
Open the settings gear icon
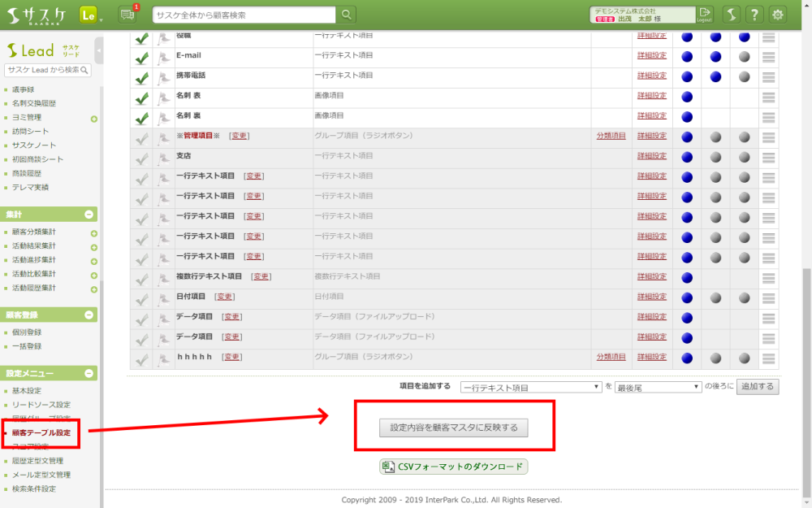coord(778,15)
